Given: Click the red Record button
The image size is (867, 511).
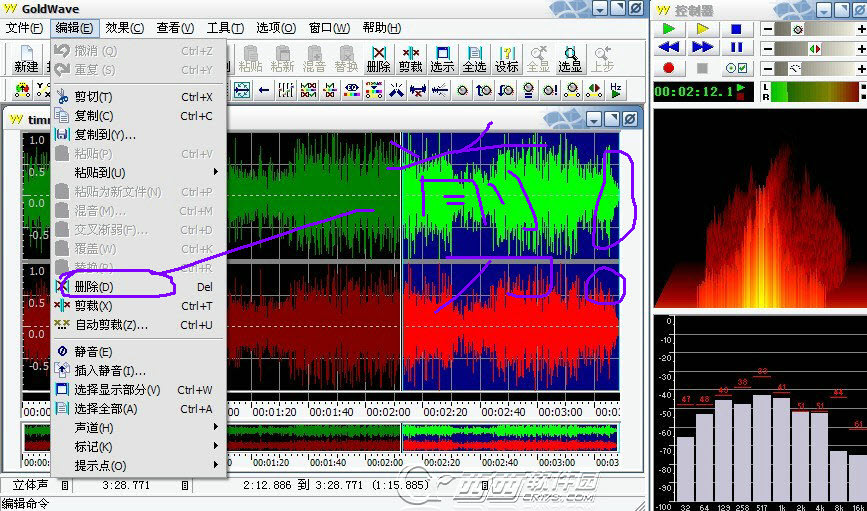Looking at the screenshot, I should pyautogui.click(x=669, y=68).
